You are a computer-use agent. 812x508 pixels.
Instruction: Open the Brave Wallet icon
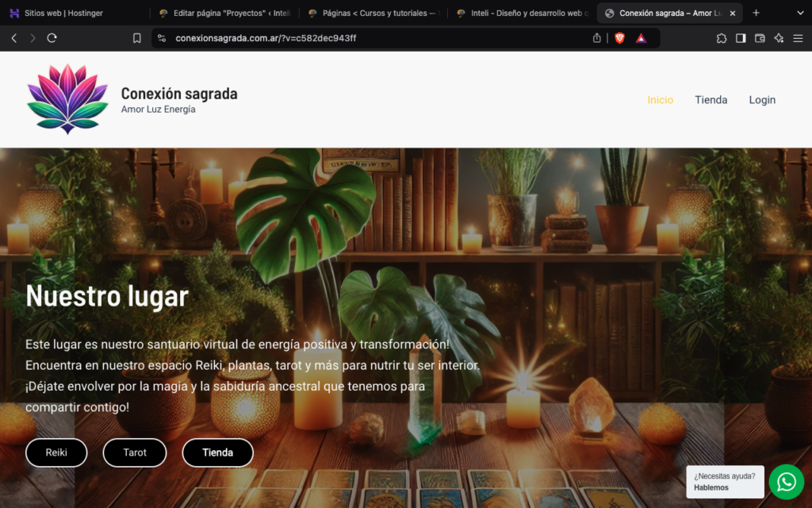click(x=760, y=38)
